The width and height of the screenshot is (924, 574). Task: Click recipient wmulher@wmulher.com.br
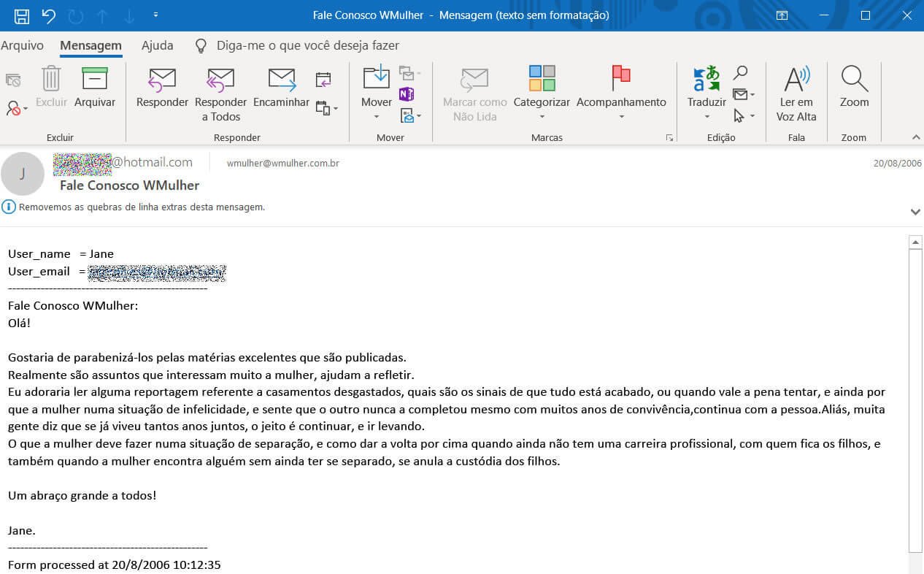pos(283,164)
